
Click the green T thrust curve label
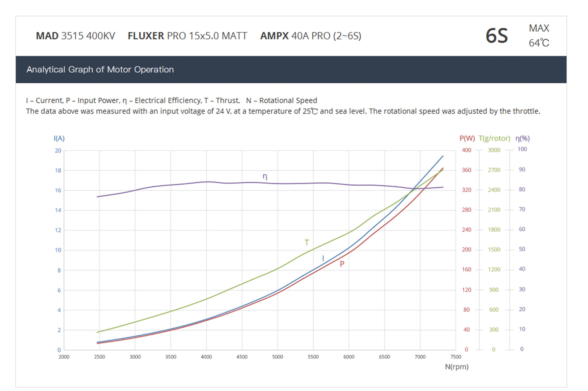pyautogui.click(x=307, y=242)
